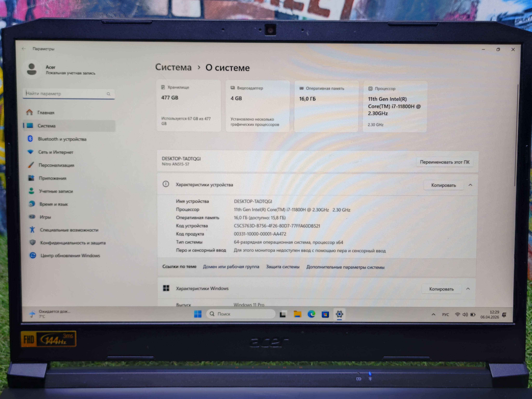Open Сеть и Интернет settings
Image resolution: width=532 pixels, height=399 pixels.
coord(56,152)
